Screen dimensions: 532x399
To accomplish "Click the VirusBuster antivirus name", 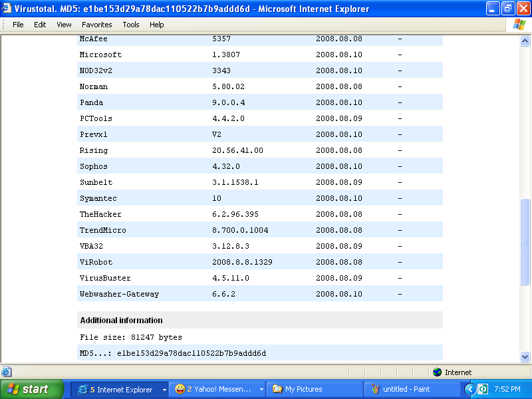I will tap(105, 278).
